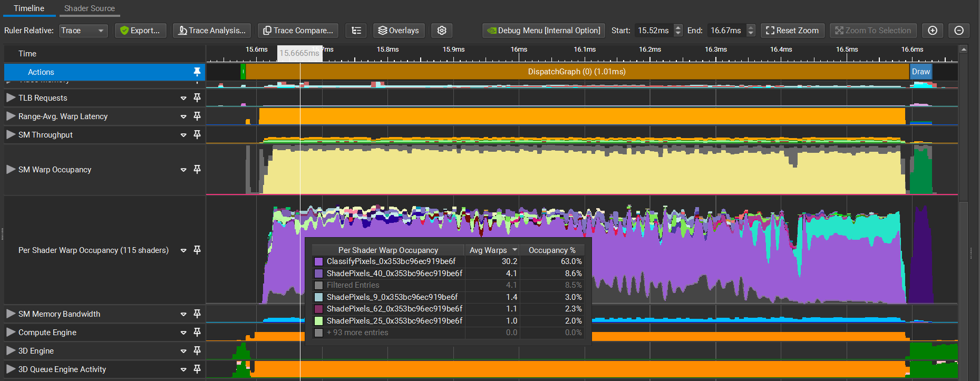The image size is (980, 381).
Task: Expand the Compute Engine row
Action: point(11,332)
